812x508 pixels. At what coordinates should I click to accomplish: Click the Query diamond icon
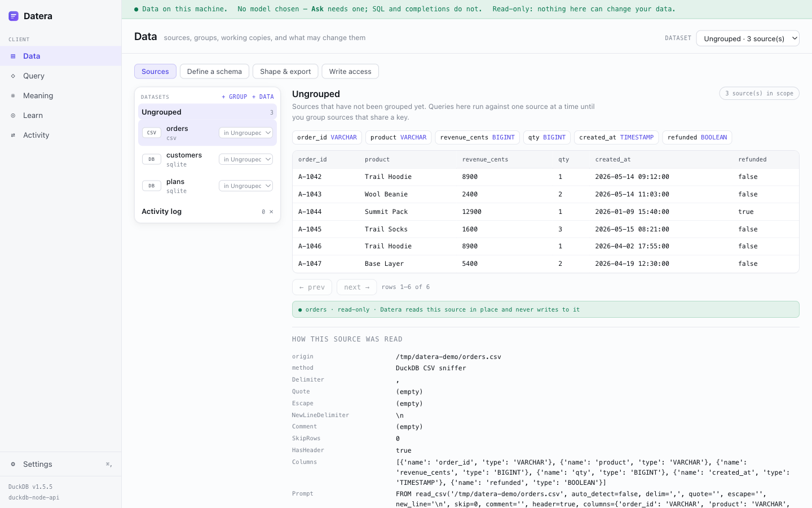click(x=13, y=76)
